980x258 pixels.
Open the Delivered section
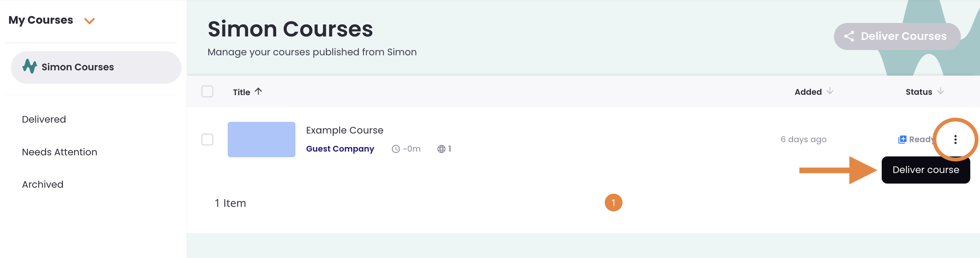click(x=44, y=119)
